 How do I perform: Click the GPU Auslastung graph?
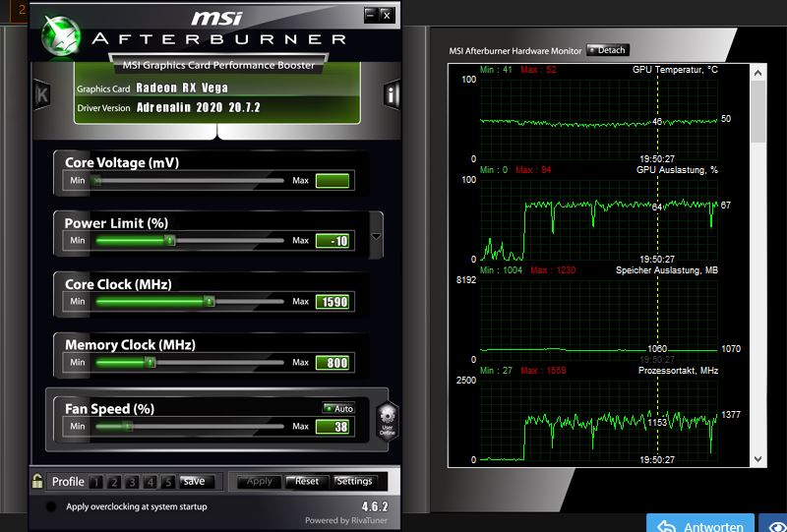coord(599,219)
